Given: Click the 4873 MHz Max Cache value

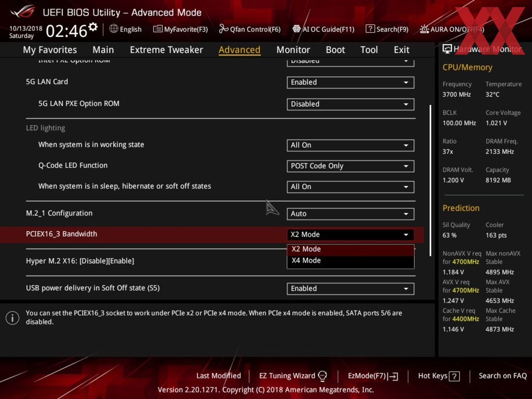Looking at the screenshot, I should pos(500,329).
